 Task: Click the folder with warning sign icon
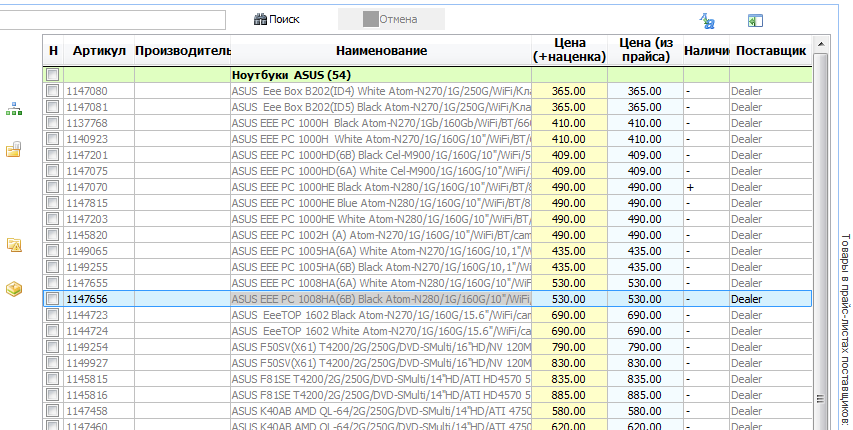point(14,245)
